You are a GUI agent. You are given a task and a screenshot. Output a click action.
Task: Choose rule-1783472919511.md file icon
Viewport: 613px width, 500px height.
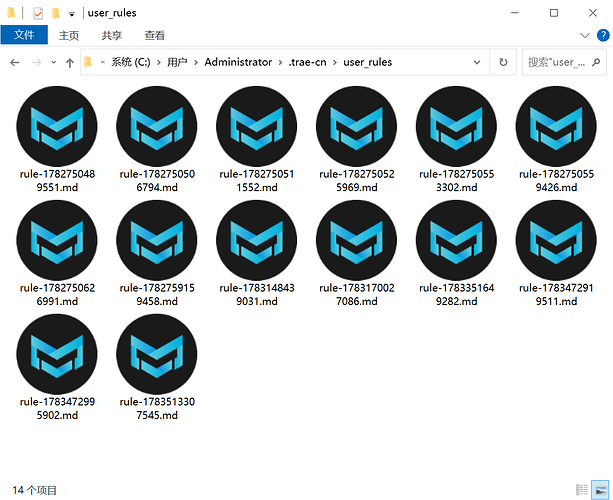(556, 240)
